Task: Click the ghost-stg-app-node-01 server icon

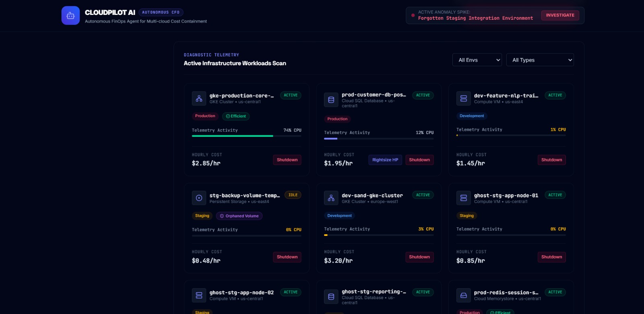Action: tap(464, 198)
